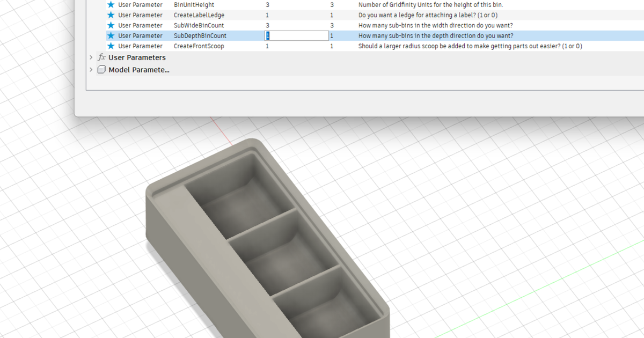The image size is (644, 338).
Task: Click the BinUnitHeight expression cell showing 3
Action: point(267,4)
